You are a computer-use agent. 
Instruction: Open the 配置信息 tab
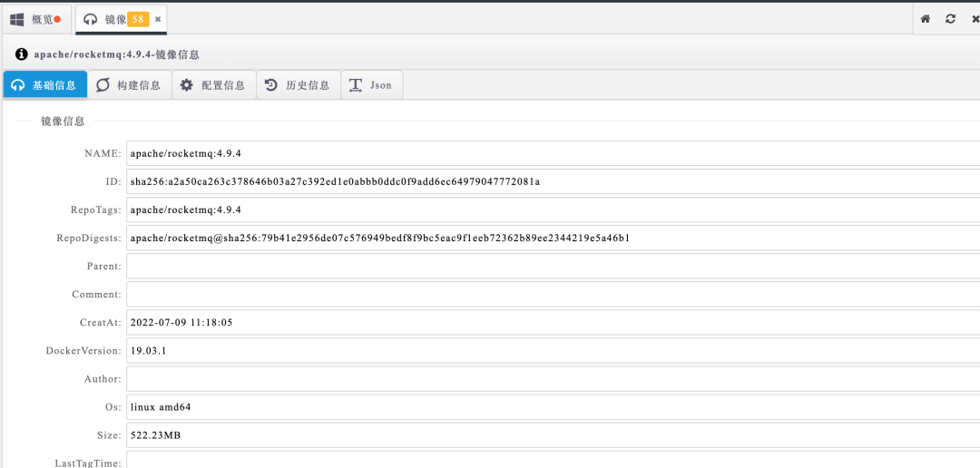pyautogui.click(x=214, y=85)
